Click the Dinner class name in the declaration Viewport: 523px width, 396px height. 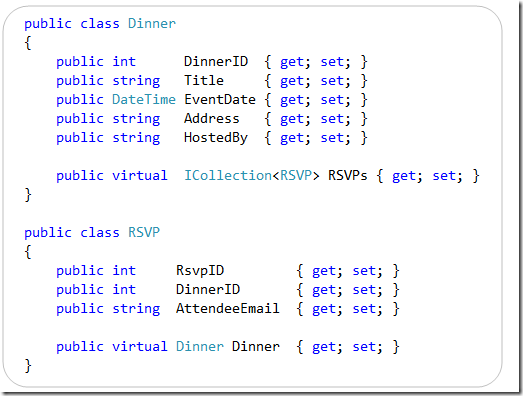(x=152, y=24)
